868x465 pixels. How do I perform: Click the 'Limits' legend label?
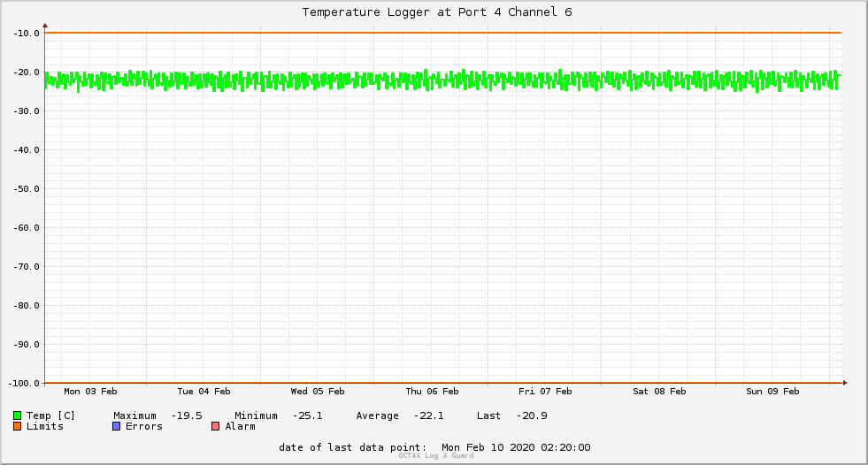click(45, 426)
